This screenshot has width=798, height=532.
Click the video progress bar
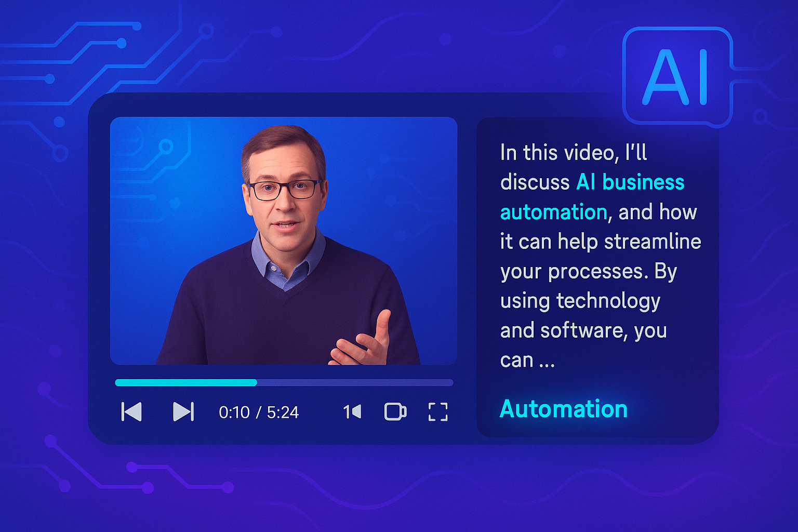(284, 383)
